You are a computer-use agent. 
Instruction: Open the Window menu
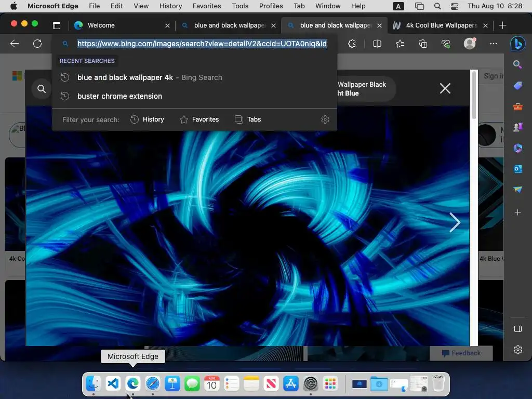328,6
